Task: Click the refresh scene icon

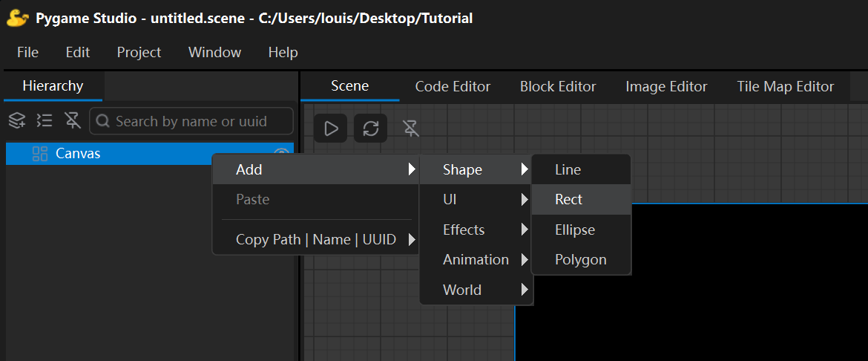Action: point(370,129)
